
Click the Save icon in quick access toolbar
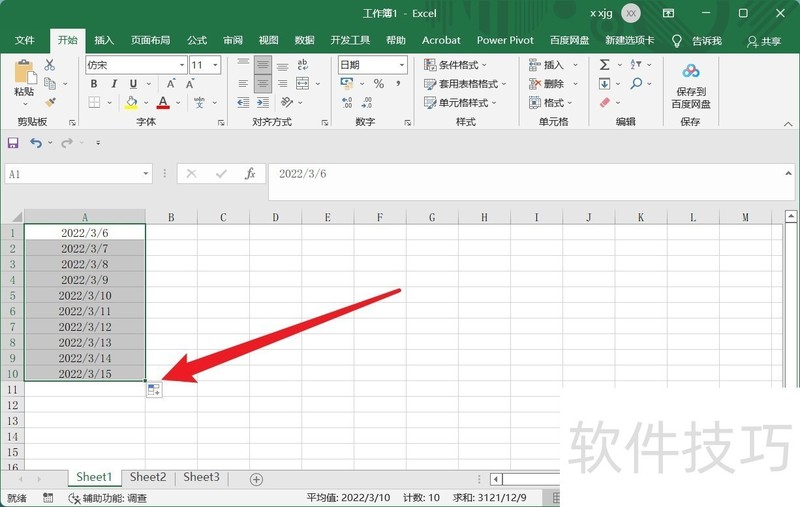coord(13,143)
